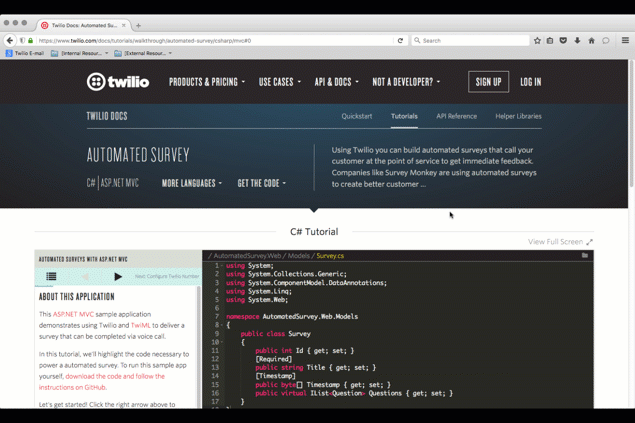Collapse code fold at line 8
The image size is (635, 423).
[x=222, y=325]
